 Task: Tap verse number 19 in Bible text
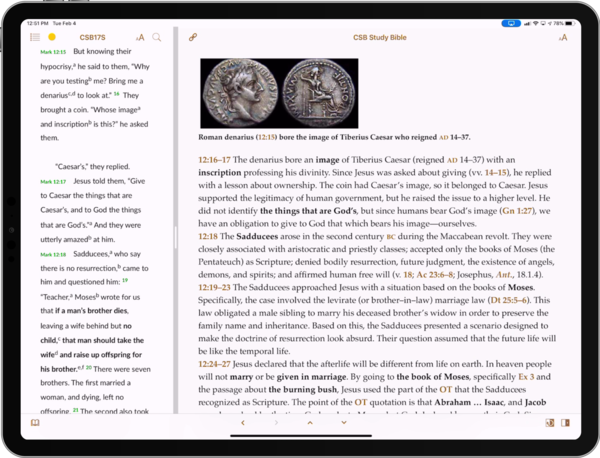click(125, 280)
